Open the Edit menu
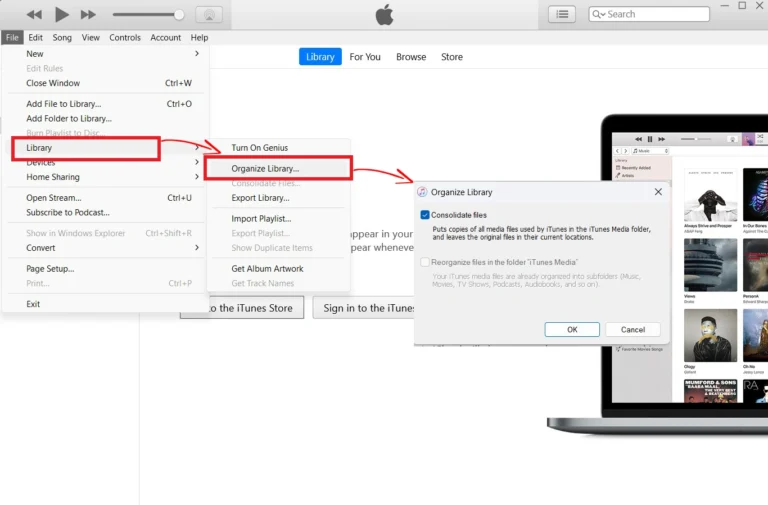 tap(35, 38)
